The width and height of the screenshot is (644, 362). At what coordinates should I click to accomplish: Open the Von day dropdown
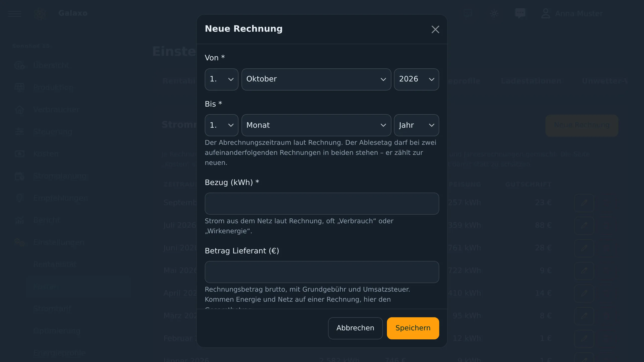pyautogui.click(x=221, y=79)
